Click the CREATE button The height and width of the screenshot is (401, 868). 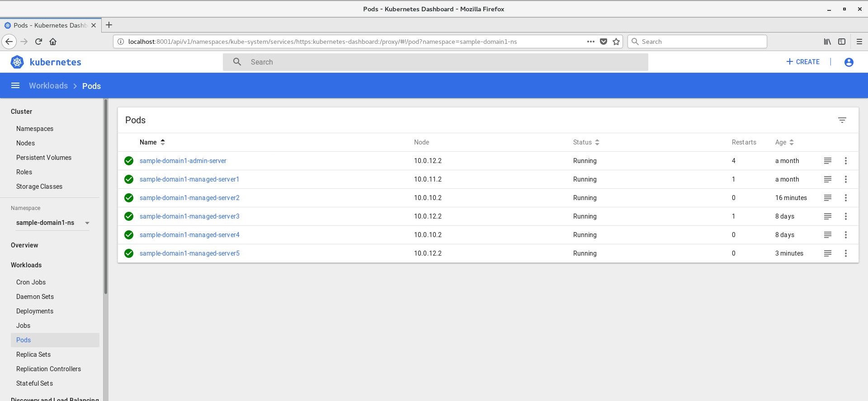(803, 62)
